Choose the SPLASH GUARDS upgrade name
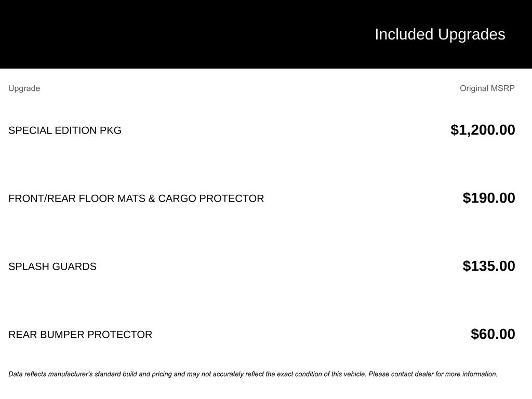 pos(52,267)
